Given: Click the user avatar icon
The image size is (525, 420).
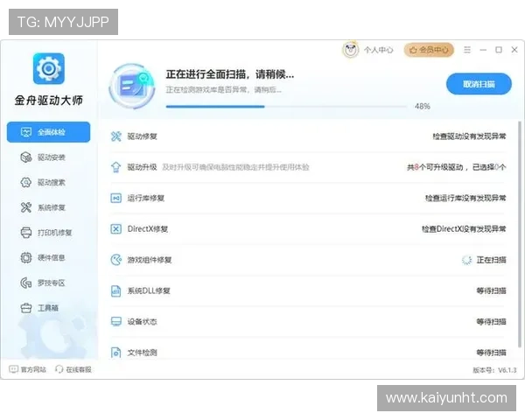Looking at the screenshot, I should click(351, 50).
